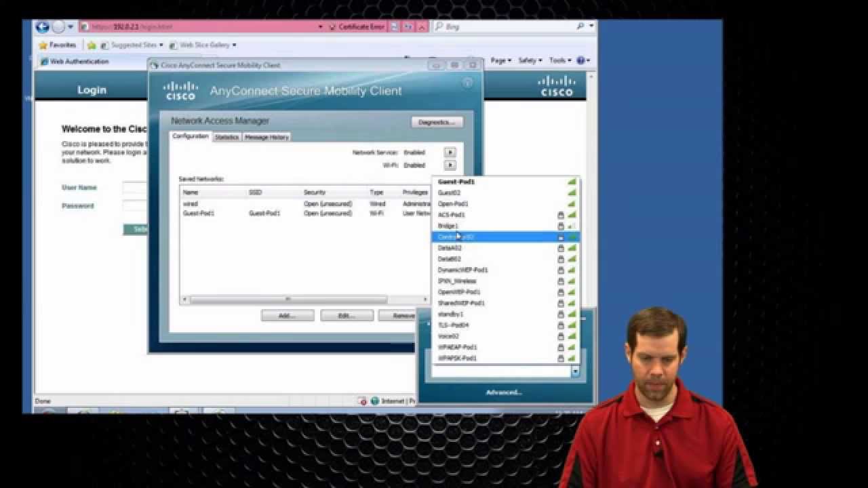
Task: Click the lock icon beside standby1
Action: click(x=561, y=314)
